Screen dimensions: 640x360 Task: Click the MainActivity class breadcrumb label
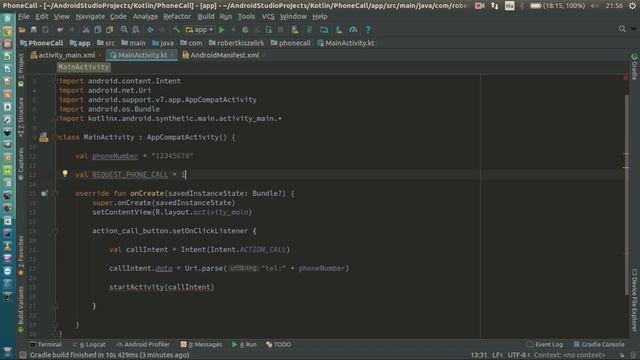[x=84, y=67]
